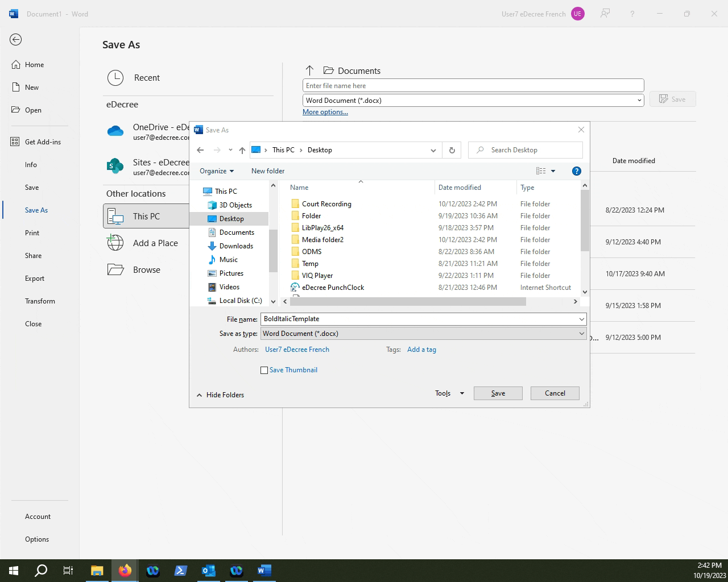Open the view options dropdown arrow

click(553, 171)
